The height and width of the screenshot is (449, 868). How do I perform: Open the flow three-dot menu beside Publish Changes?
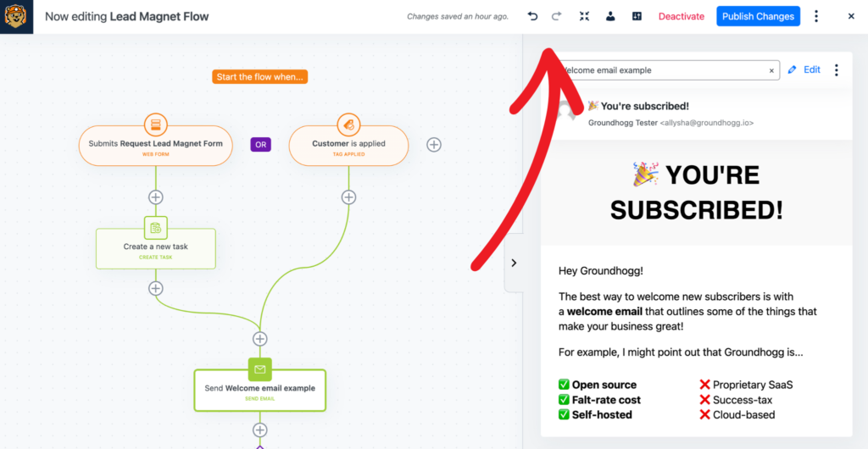click(816, 17)
